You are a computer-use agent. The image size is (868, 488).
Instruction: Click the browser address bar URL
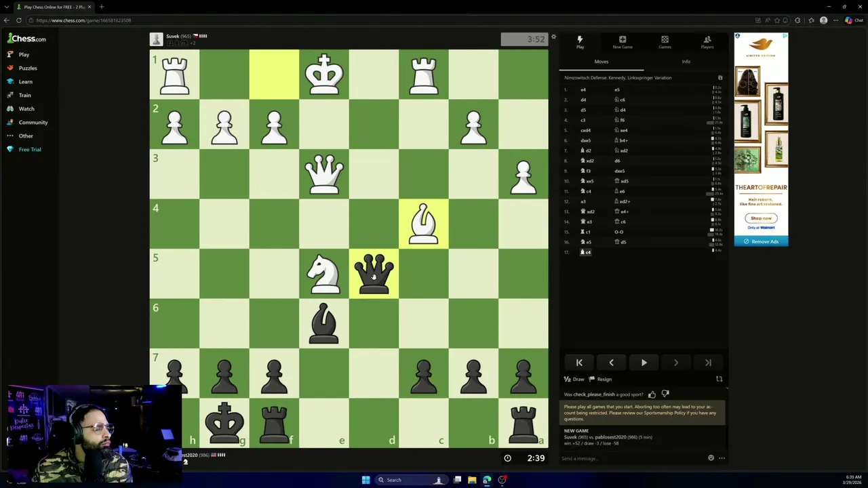[83, 20]
